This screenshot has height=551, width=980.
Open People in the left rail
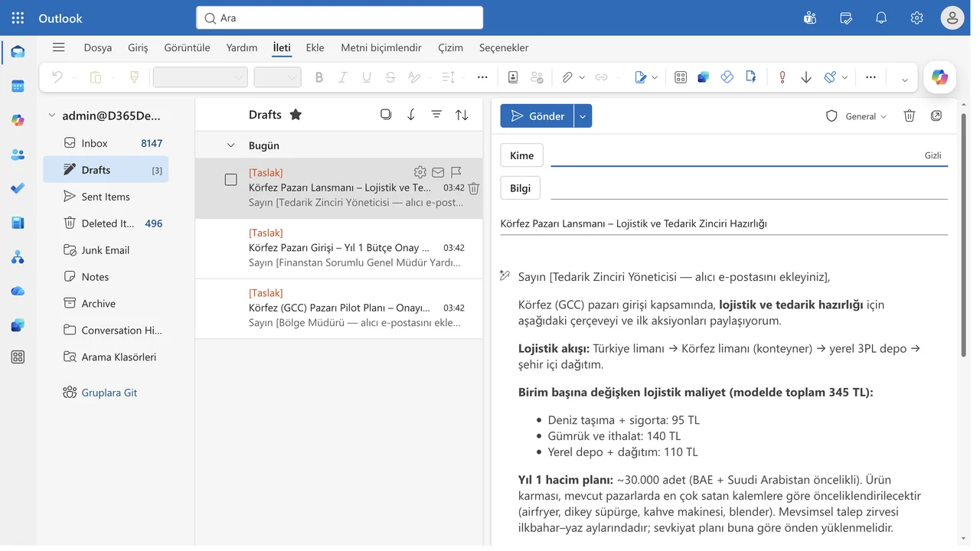coord(18,155)
